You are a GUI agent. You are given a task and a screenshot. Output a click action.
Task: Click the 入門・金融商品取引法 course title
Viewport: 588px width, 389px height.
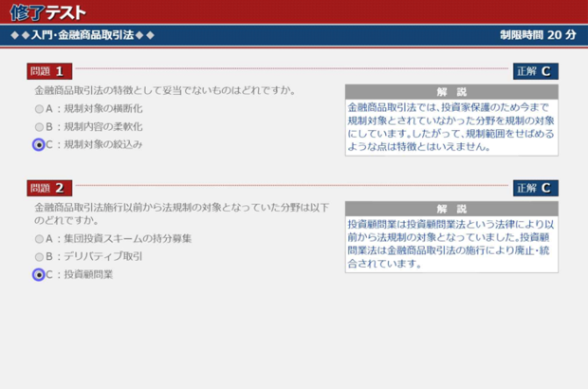(81, 35)
